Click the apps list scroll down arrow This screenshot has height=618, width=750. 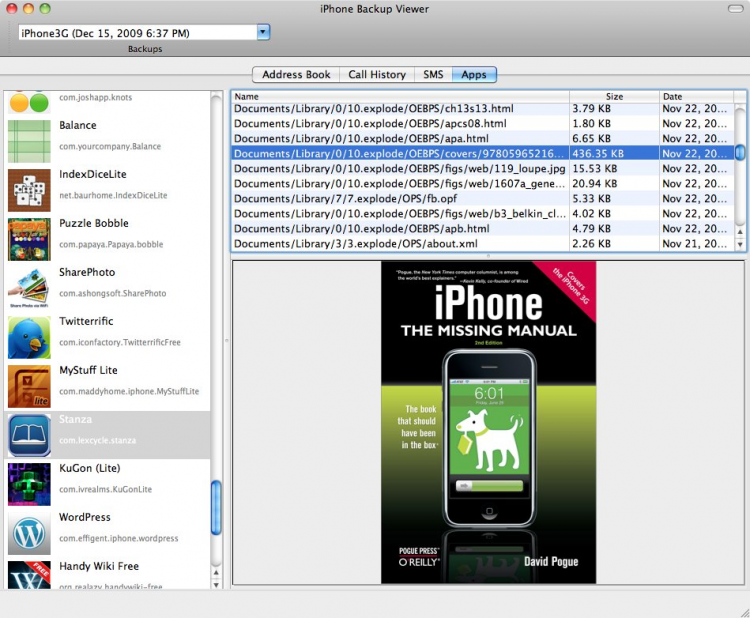click(x=216, y=585)
